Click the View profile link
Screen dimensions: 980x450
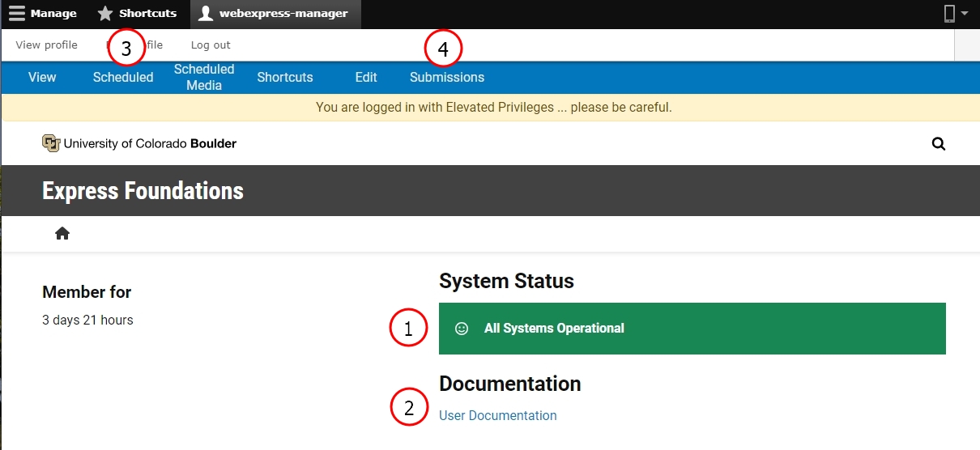pyautogui.click(x=47, y=45)
